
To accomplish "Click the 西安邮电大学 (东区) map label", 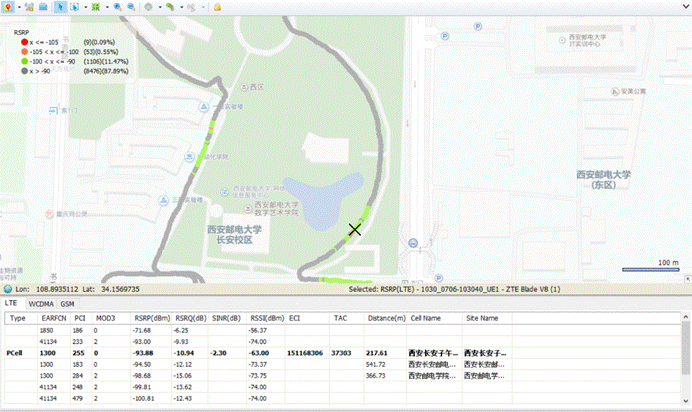I will [x=603, y=180].
